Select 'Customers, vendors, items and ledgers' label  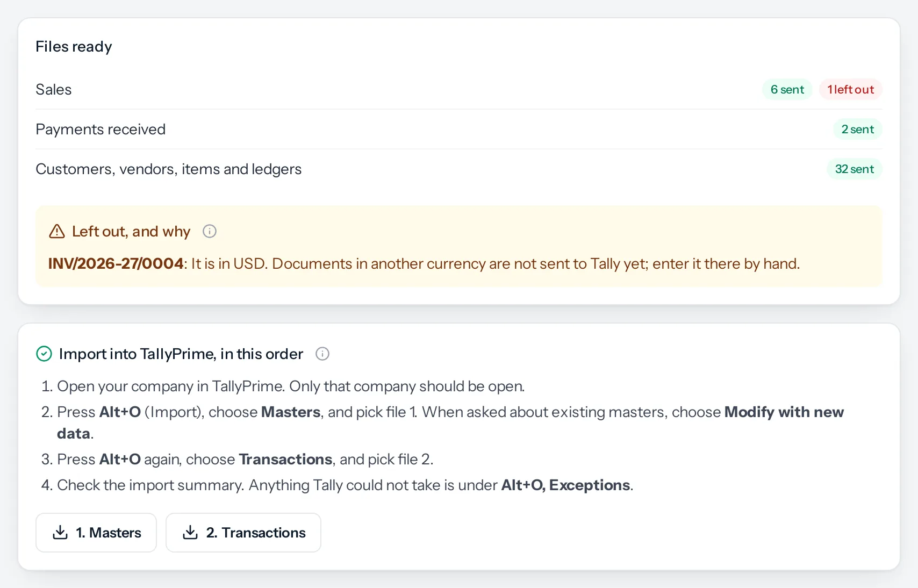[x=169, y=169]
